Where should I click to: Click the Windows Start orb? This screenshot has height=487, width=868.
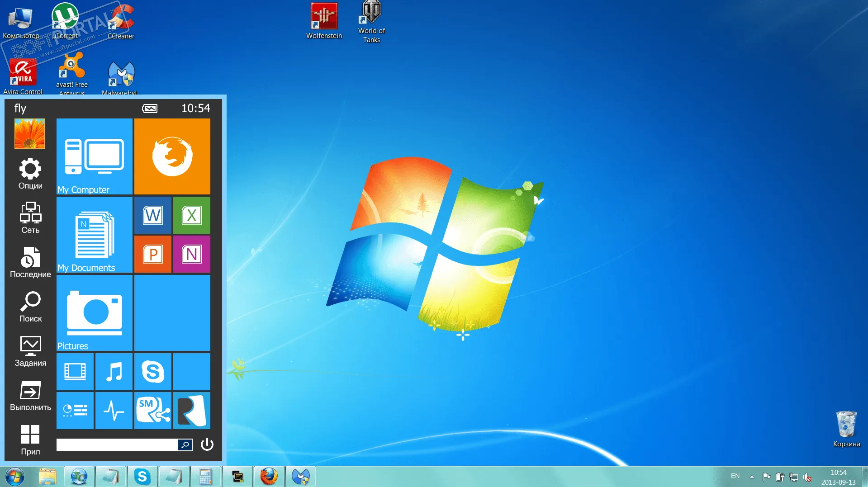click(15, 477)
